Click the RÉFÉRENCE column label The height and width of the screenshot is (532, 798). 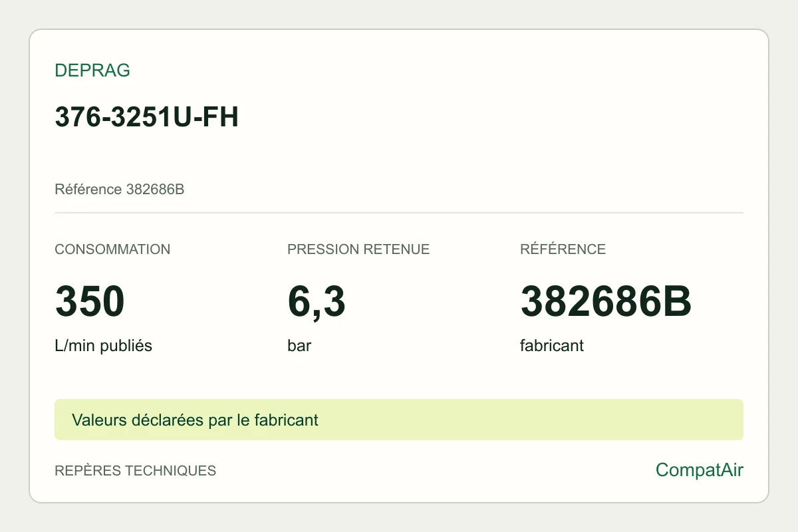563,249
